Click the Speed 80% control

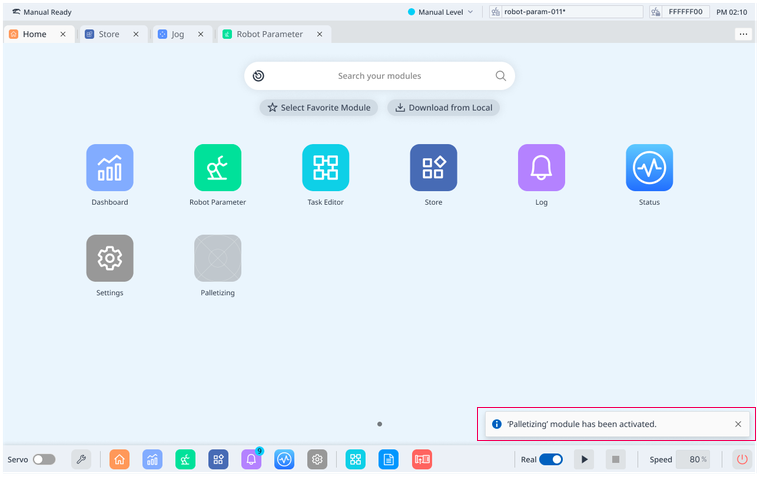click(693, 460)
